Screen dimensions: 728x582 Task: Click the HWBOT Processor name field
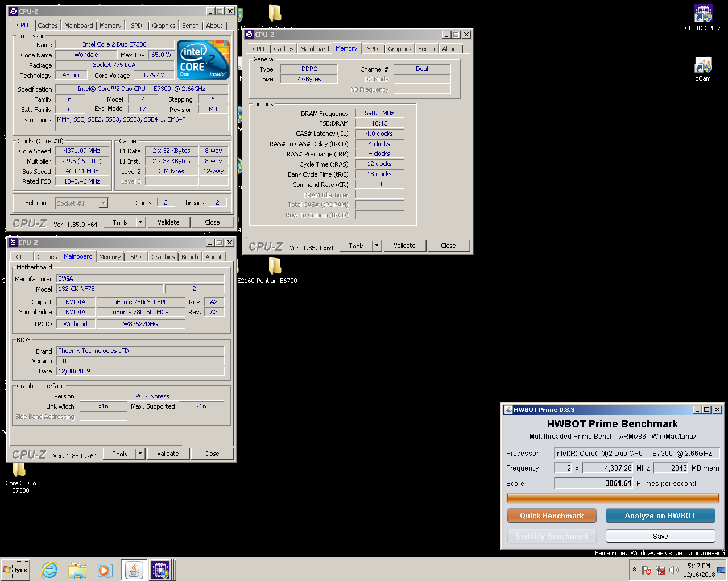(x=637, y=453)
